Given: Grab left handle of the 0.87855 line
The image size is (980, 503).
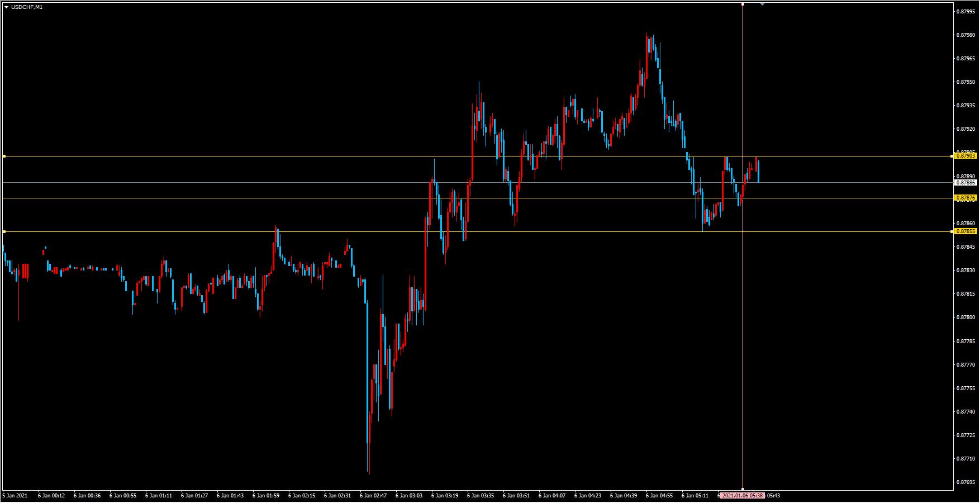Looking at the screenshot, I should coord(4,231).
